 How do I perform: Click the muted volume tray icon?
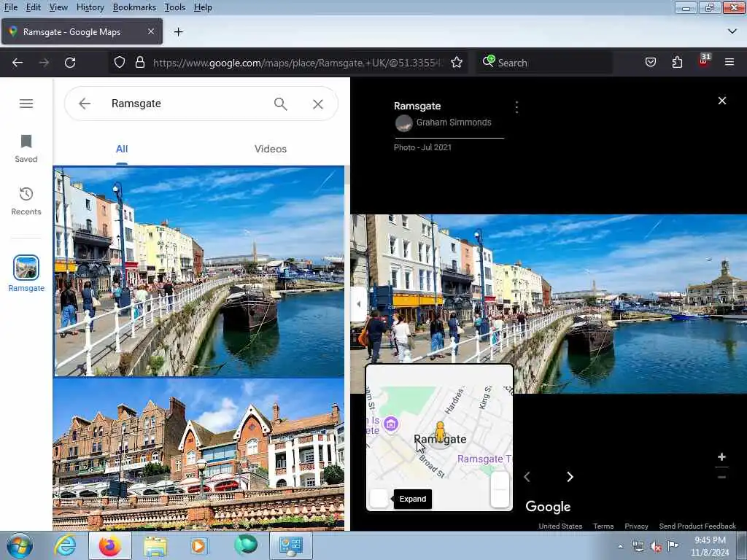[656, 547]
